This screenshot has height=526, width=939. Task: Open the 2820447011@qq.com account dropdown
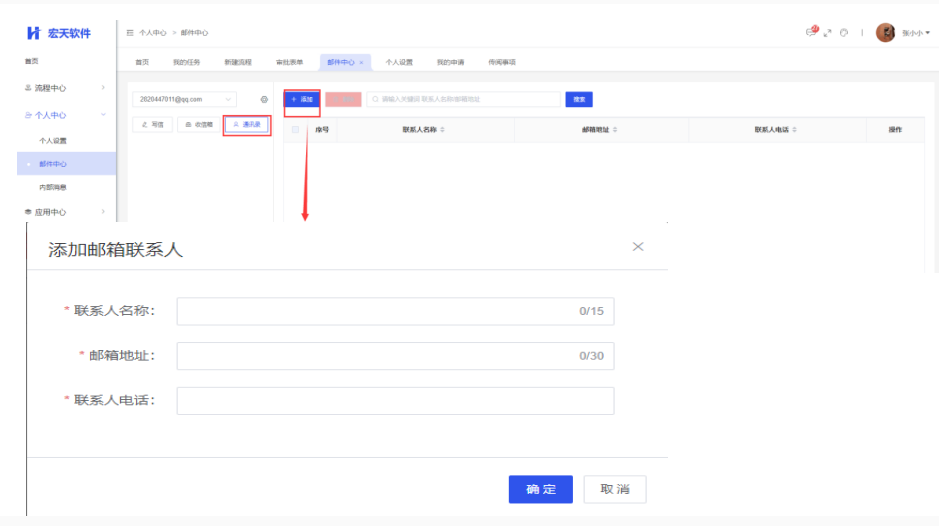(184, 99)
